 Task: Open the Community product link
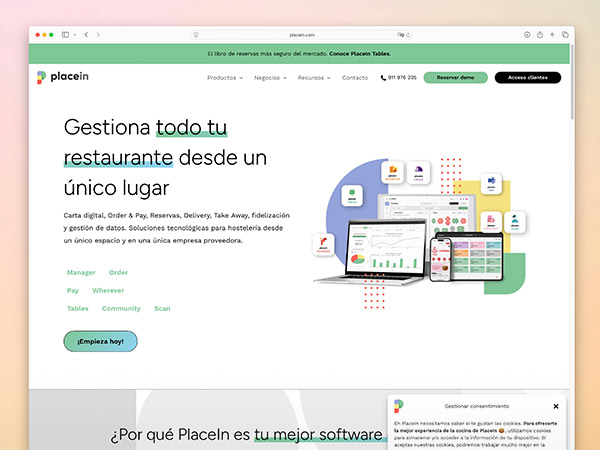pos(121,308)
